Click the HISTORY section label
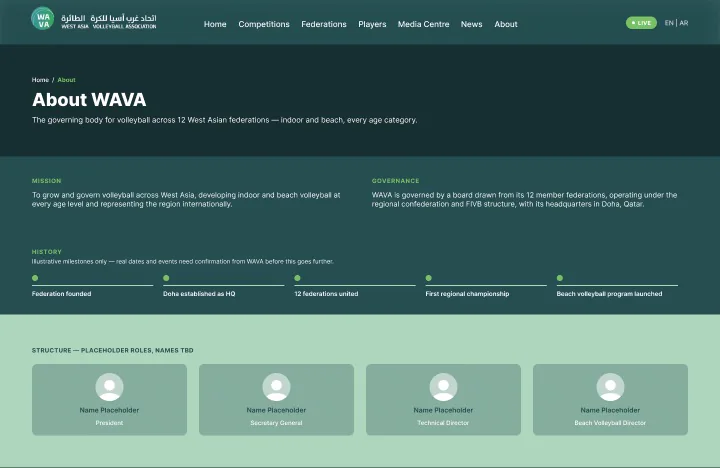Screen dimensions: 720x468 46,252
